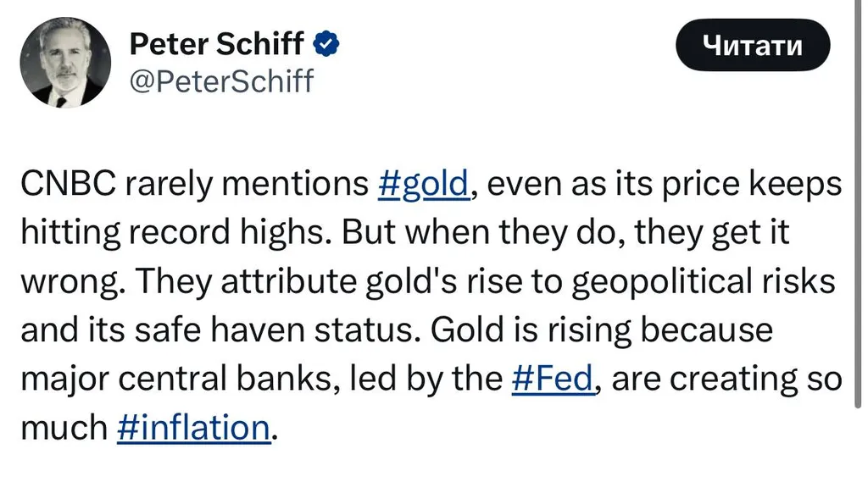Viewport: 868px width, 488px height.
Task: Click the Peter Schiff display name
Action: [216, 44]
